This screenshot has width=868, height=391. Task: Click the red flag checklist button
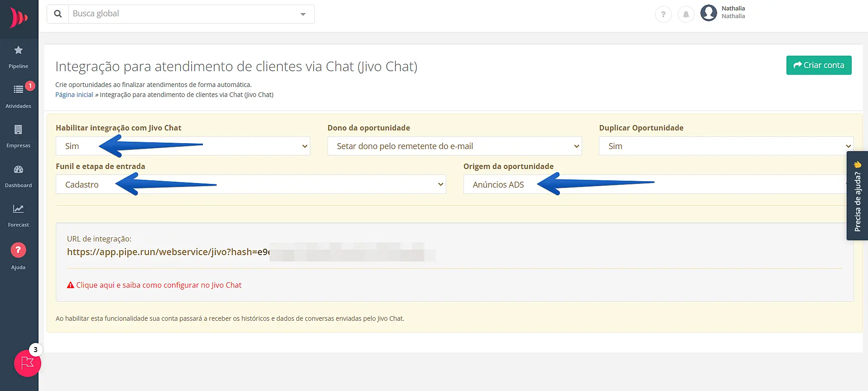(x=28, y=363)
